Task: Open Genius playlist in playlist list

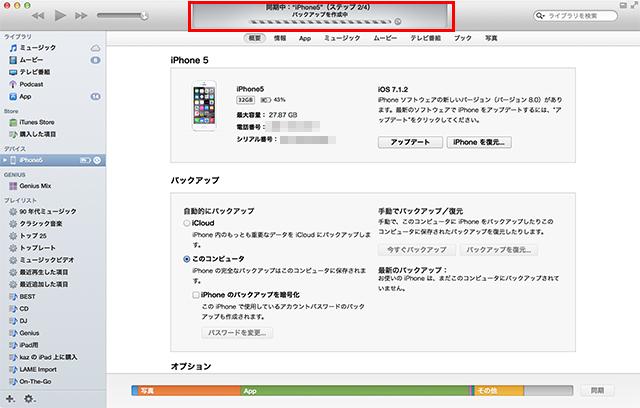Action: pyautogui.click(x=24, y=333)
